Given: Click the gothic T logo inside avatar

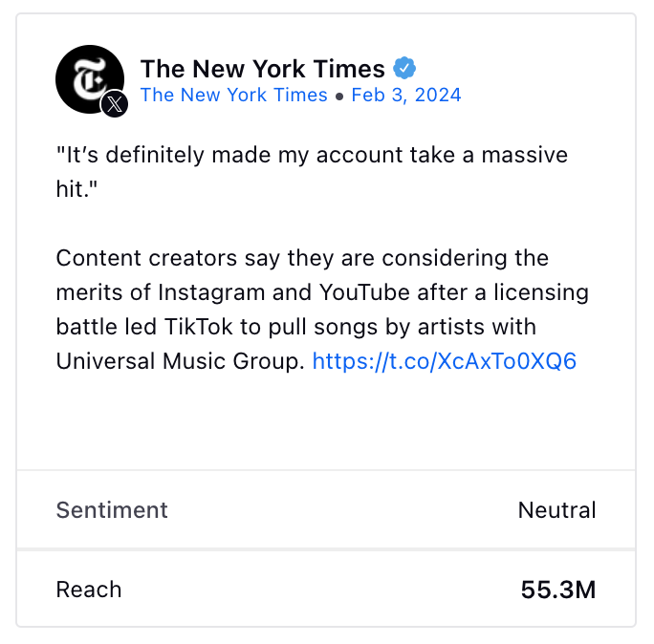Looking at the screenshot, I should [x=89, y=78].
